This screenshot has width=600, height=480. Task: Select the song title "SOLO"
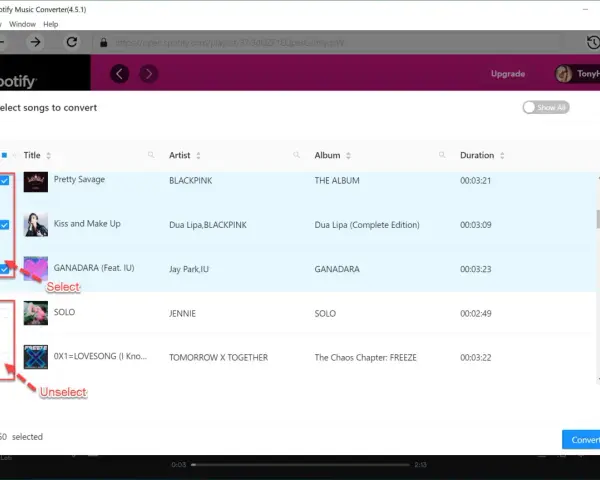click(64, 312)
